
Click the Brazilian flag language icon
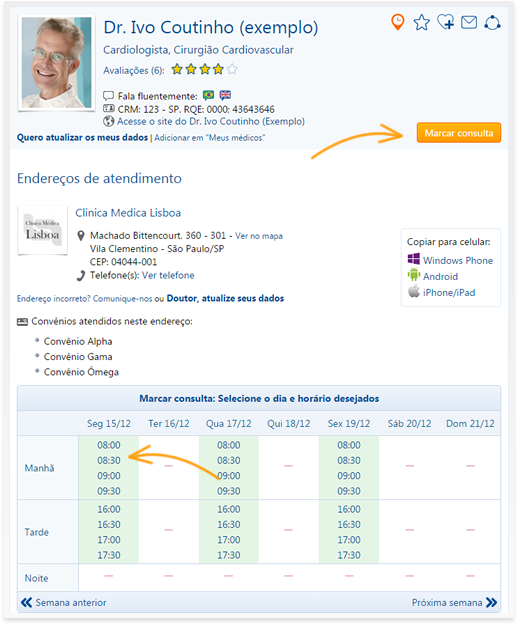pyautogui.click(x=208, y=95)
